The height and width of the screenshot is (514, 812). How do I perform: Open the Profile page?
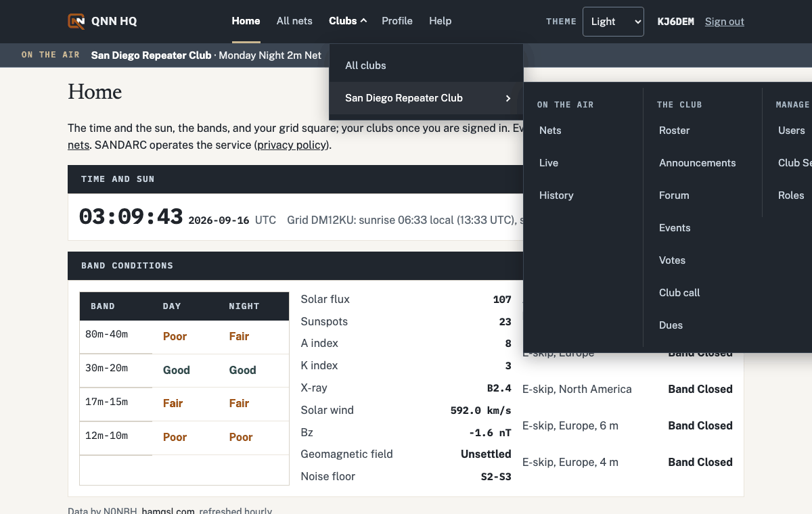397,21
